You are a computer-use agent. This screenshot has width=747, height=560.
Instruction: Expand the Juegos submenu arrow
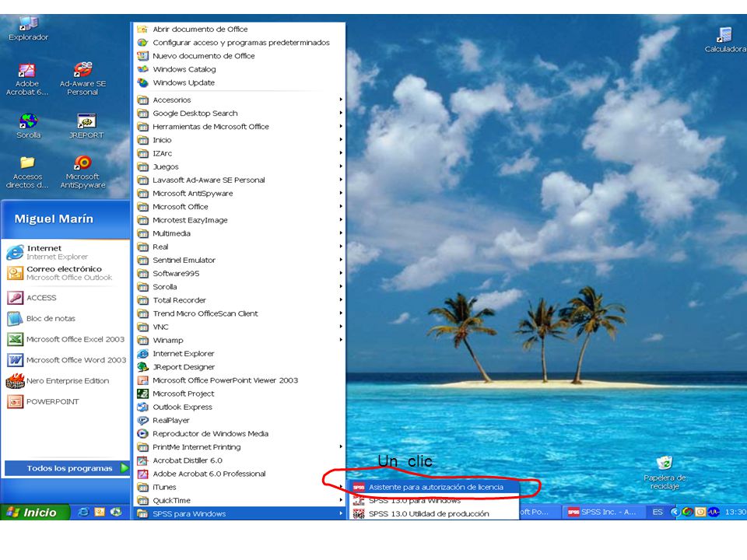(341, 166)
